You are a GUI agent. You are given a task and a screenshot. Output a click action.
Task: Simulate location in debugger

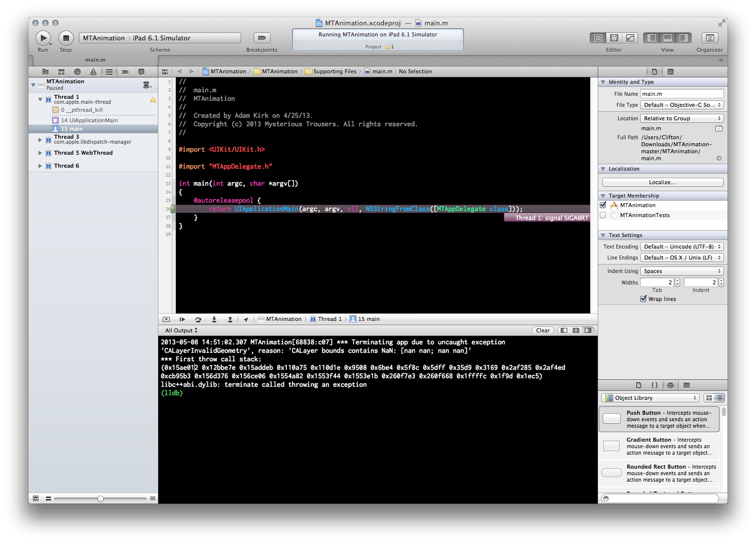(x=246, y=319)
